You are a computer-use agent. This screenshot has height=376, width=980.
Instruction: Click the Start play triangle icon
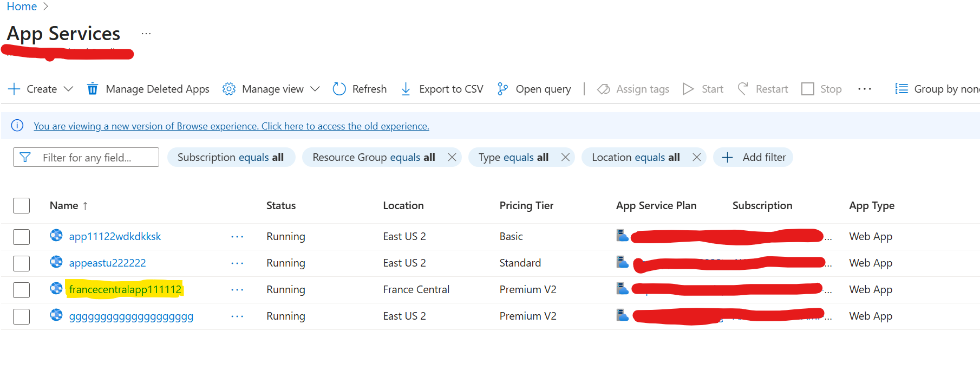[688, 89]
